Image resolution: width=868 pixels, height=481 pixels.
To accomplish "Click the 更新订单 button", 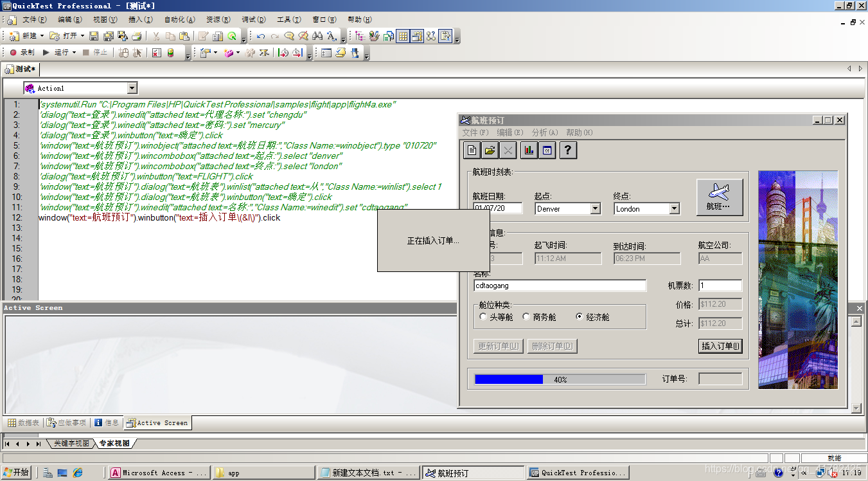I will click(x=498, y=346).
